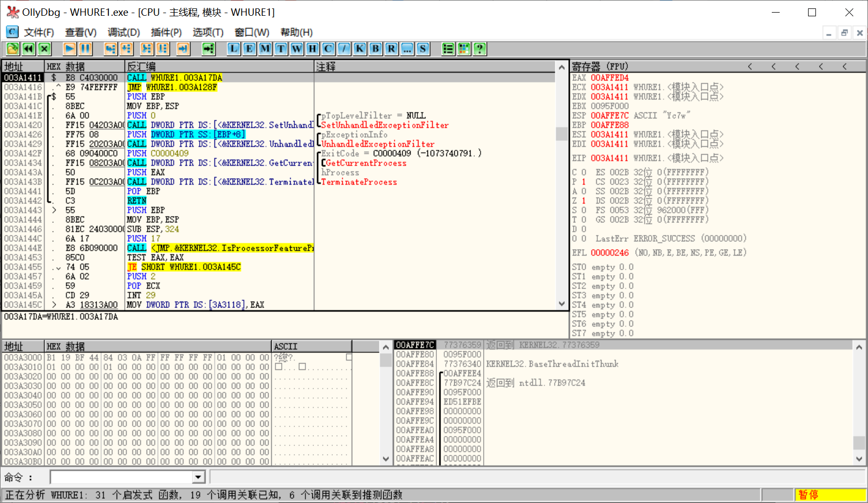This screenshot has width=868, height=503.
Task: Click the ASCII column header in dump
Action: coord(312,346)
